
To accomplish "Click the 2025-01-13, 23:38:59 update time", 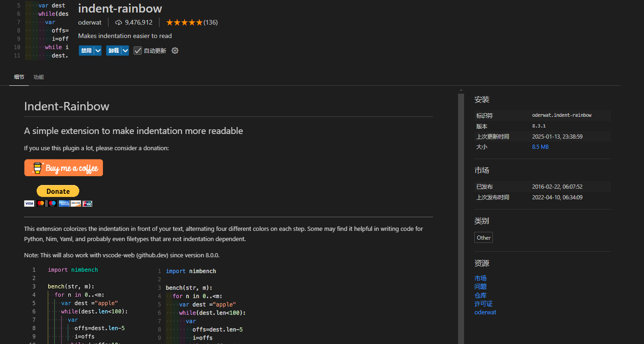I will coord(557,136).
